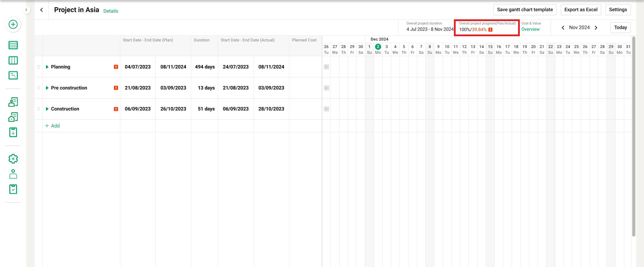The width and height of the screenshot is (644, 267).
Task: Open the user profile icon in sidebar
Action: (x=13, y=174)
